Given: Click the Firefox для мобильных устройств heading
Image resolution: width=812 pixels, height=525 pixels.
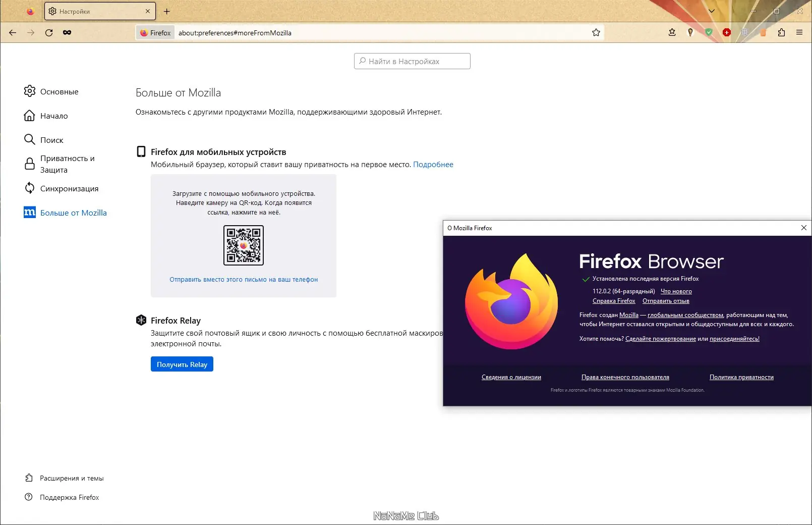Looking at the screenshot, I should coord(218,152).
